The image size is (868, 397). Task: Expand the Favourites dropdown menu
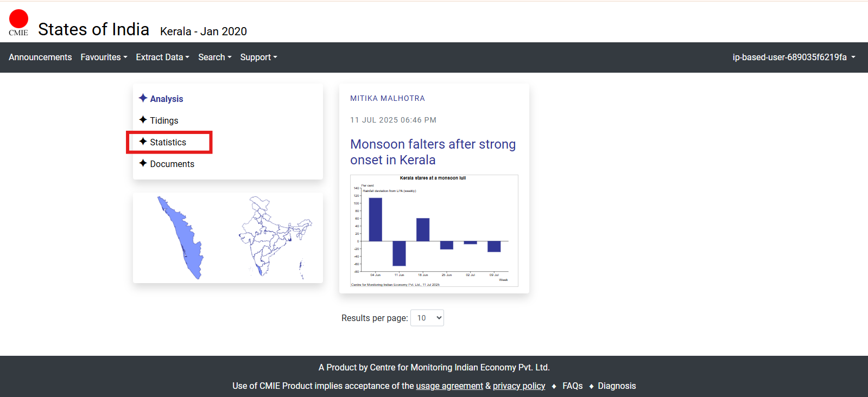104,57
